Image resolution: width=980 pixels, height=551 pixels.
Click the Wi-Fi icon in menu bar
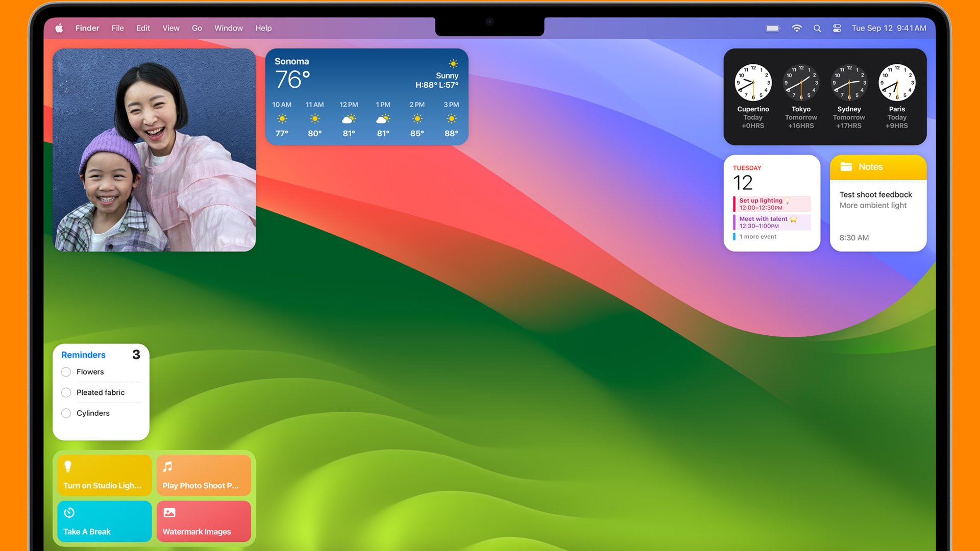(x=796, y=28)
